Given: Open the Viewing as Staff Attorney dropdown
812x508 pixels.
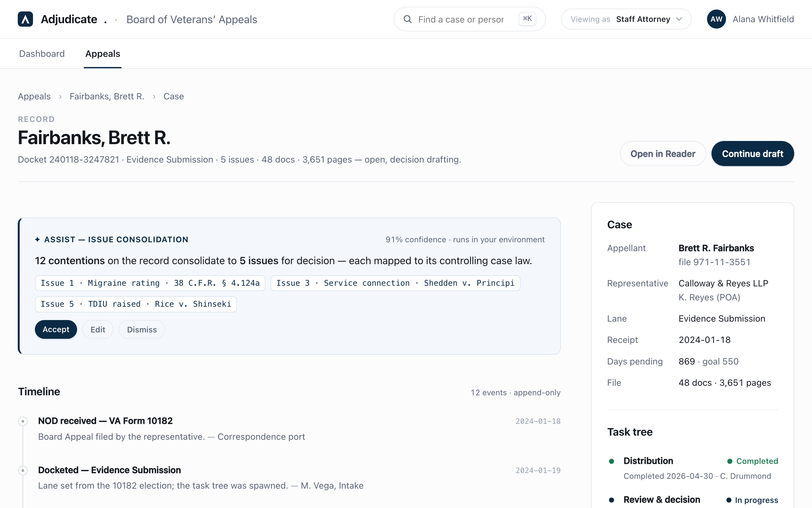Looking at the screenshot, I should [x=626, y=19].
